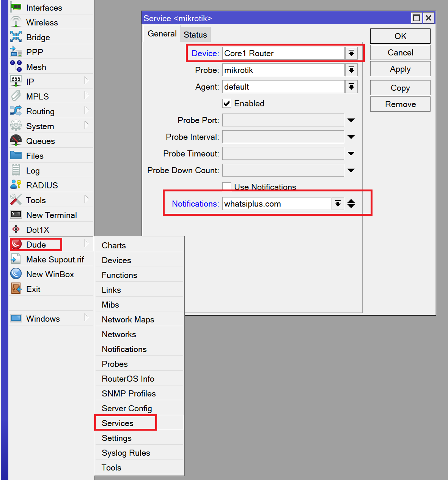Screen dimensions: 448x480
Task: Expand the Probe Down Count field arrow
Action: tap(351, 171)
